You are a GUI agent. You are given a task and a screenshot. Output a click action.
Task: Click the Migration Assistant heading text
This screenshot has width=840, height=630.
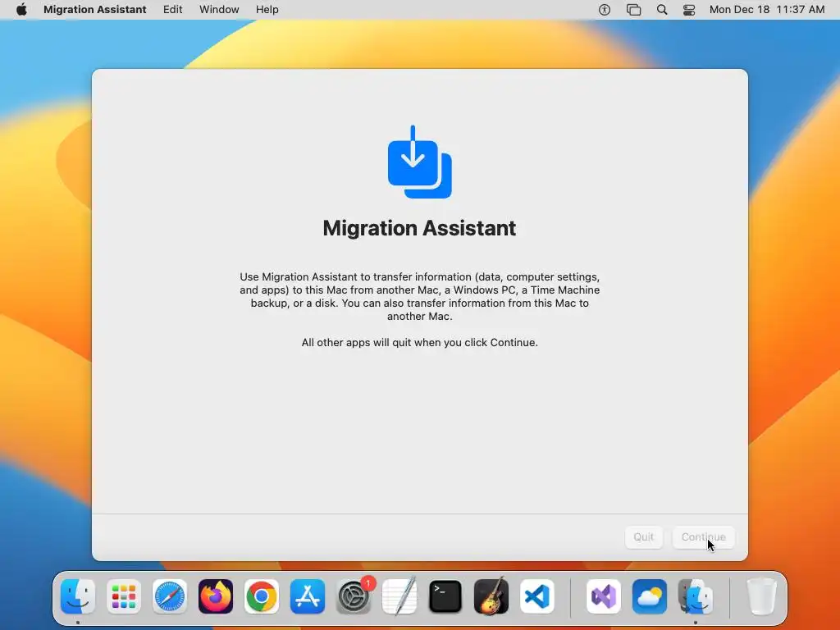pos(419,228)
